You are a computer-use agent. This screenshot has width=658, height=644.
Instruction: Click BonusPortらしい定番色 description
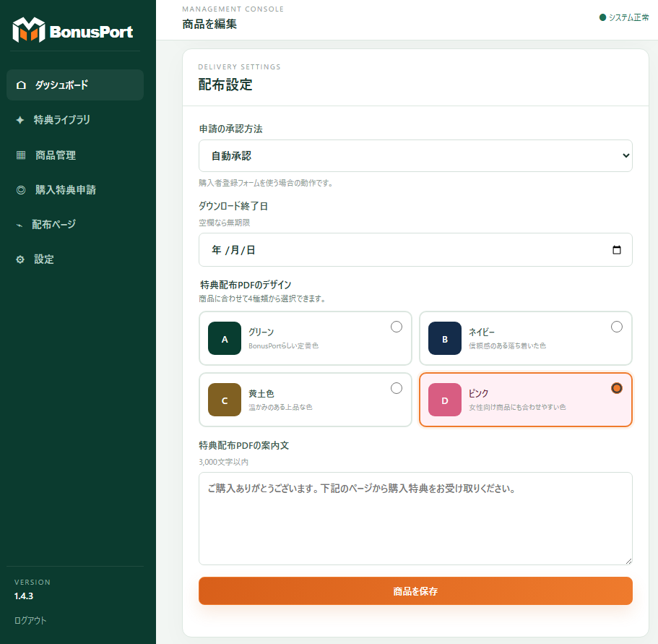(x=283, y=346)
